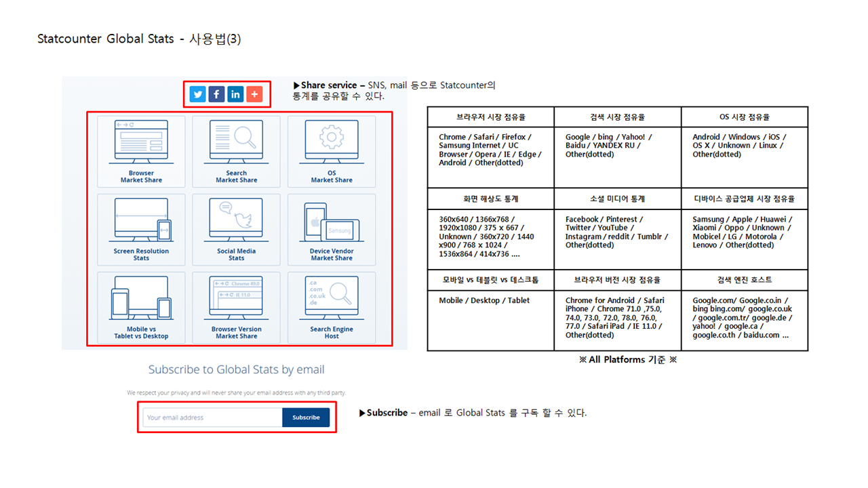Select the '화면 해상도 통계' table header
Image resolution: width=868 pixels, height=488 pixels.
490,199
